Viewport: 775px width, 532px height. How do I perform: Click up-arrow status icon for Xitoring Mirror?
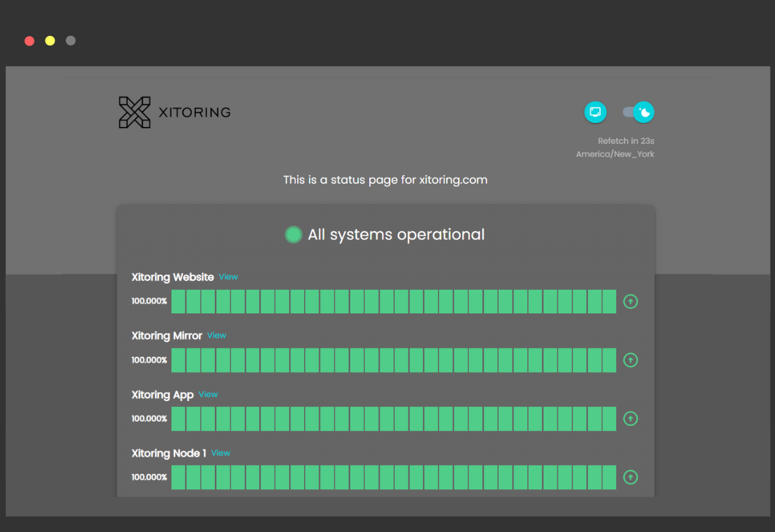point(630,360)
